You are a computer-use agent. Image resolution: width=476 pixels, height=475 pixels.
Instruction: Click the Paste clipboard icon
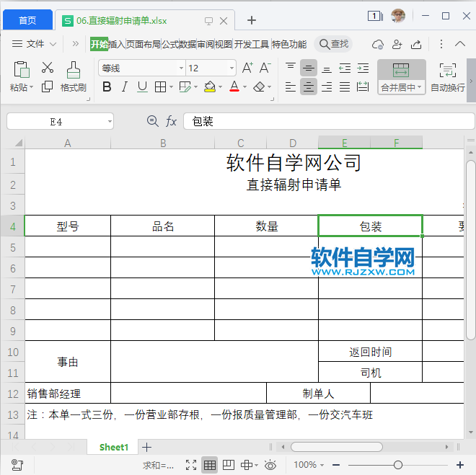pos(21,69)
